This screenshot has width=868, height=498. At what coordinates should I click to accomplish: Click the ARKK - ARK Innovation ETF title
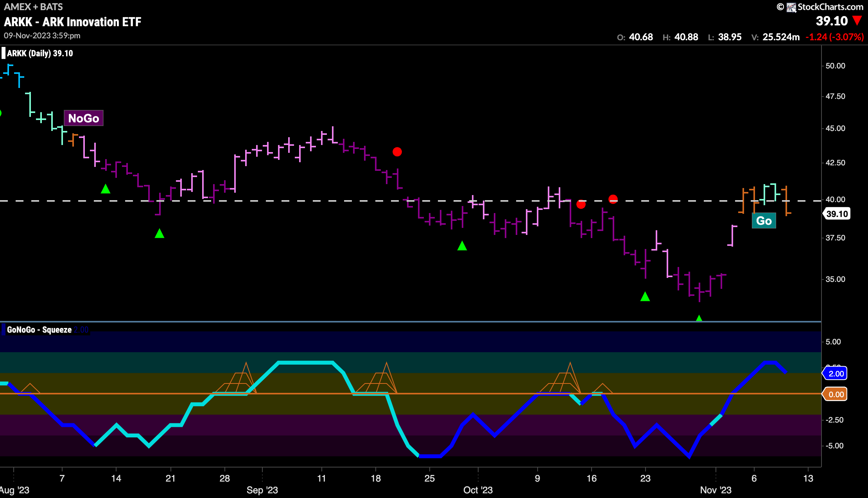click(73, 22)
